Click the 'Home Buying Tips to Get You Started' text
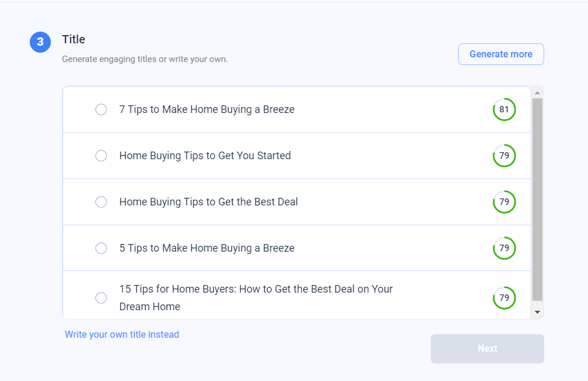Viewport: 588px width, 381px height. (x=205, y=156)
